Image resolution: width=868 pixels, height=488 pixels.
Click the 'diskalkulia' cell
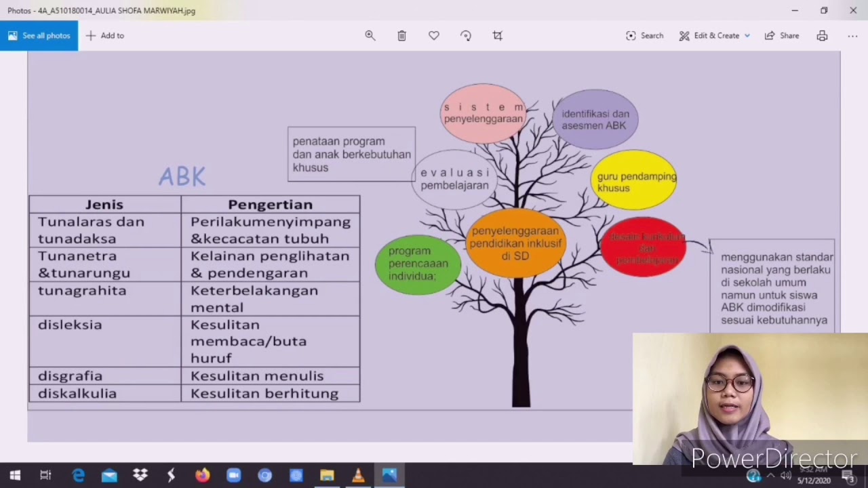click(104, 393)
